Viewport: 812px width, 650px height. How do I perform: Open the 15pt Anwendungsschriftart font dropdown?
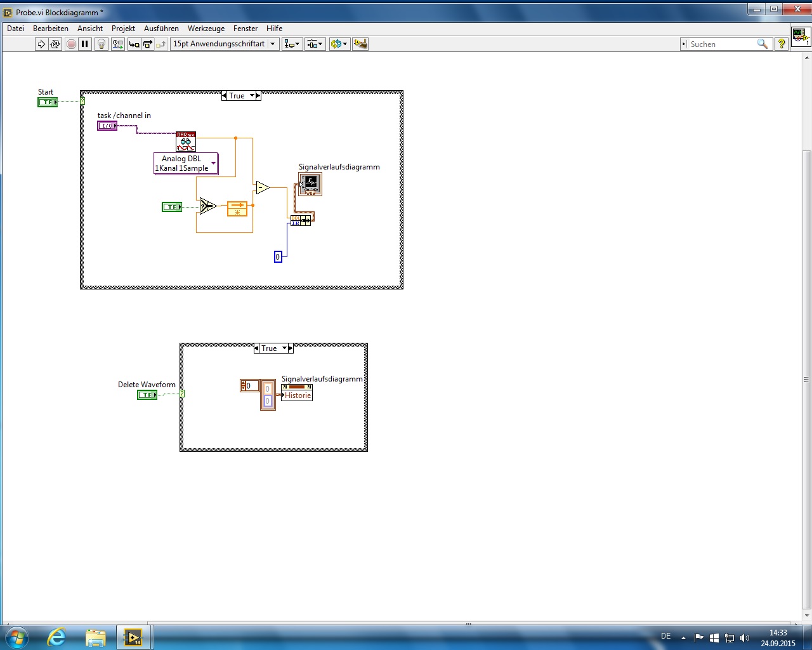click(225, 44)
